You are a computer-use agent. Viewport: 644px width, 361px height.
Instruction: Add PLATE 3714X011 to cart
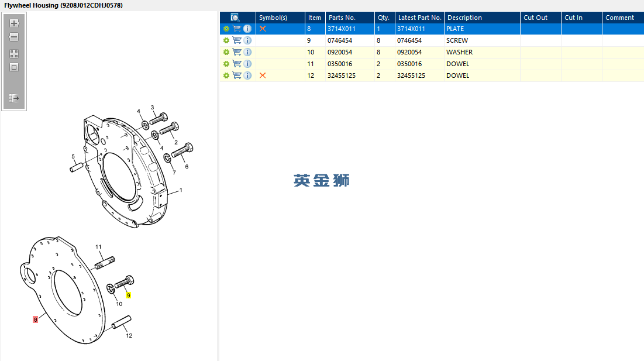point(237,29)
